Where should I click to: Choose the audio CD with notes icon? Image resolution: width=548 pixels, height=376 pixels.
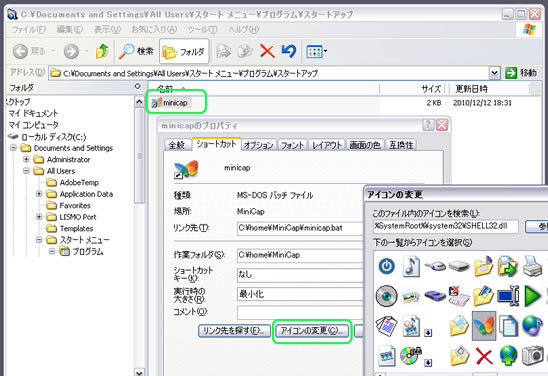pos(411,356)
